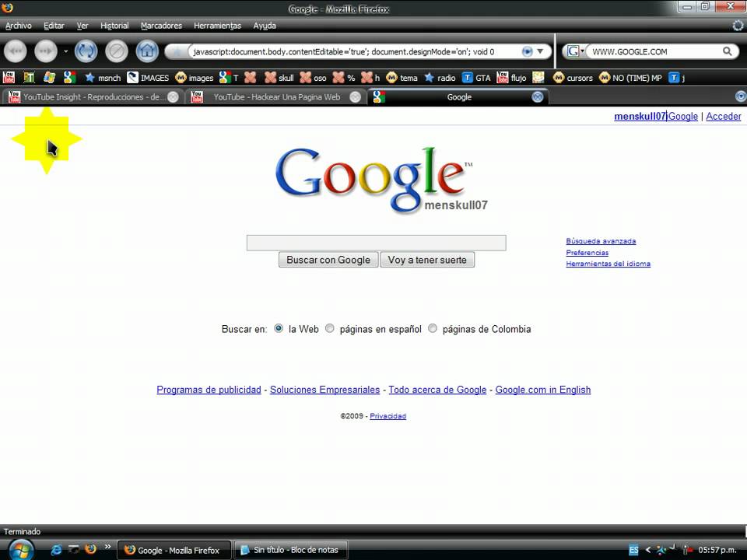Open the skull bookmark

click(x=279, y=78)
